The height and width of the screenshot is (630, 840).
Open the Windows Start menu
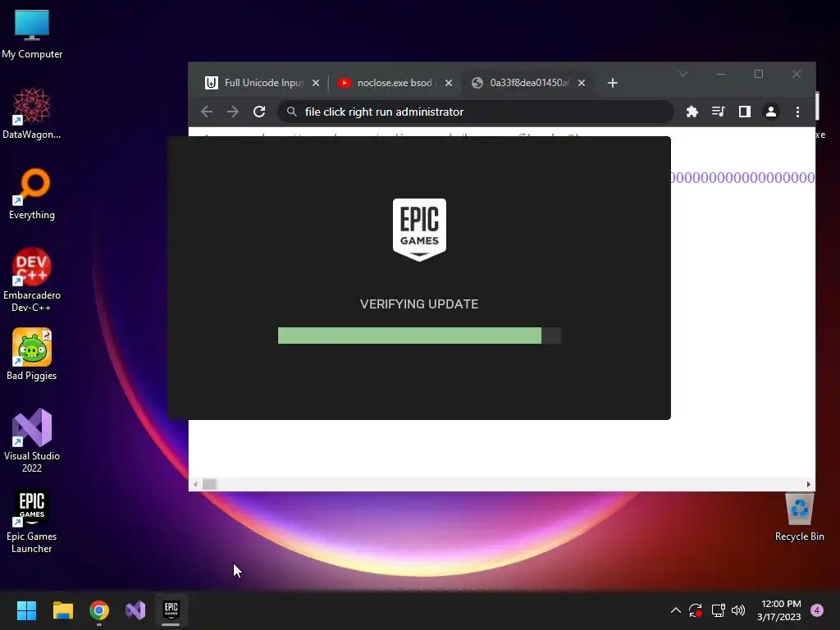[26, 610]
